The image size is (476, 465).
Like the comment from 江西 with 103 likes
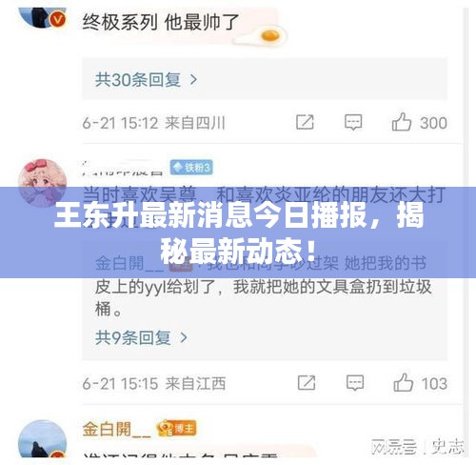pos(403,382)
